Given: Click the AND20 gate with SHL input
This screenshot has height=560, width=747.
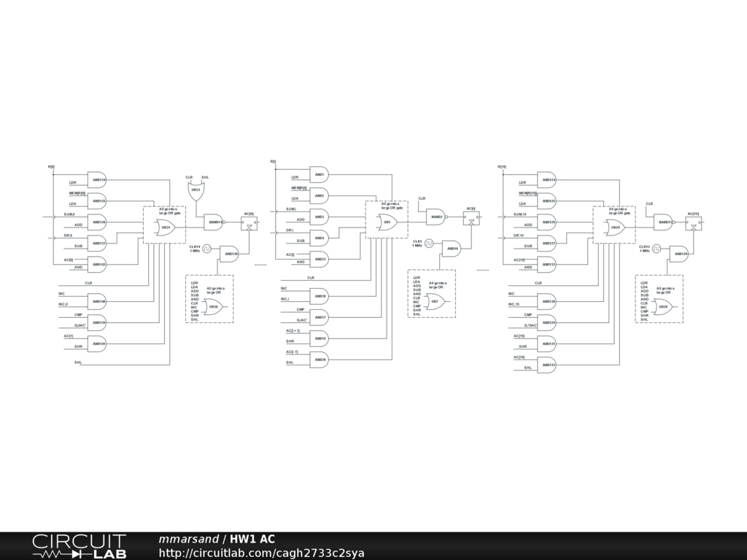Looking at the screenshot, I should (x=319, y=359).
